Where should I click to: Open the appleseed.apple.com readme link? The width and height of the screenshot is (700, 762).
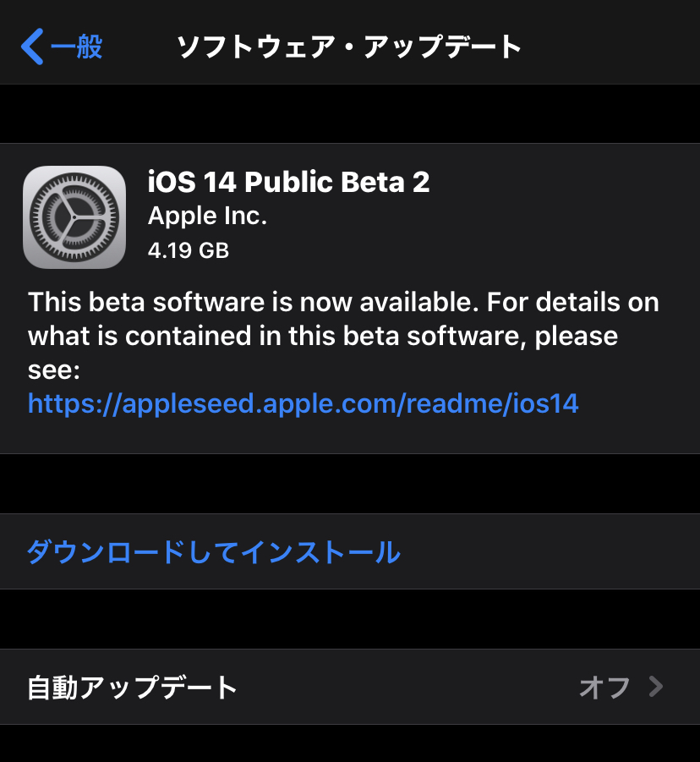coord(304,403)
